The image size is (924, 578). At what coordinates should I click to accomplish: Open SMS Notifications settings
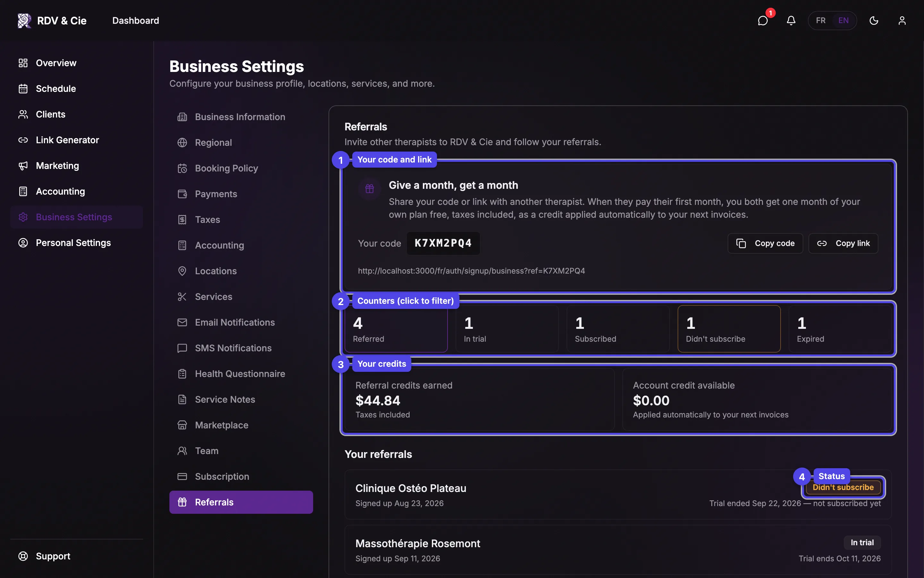241,348
